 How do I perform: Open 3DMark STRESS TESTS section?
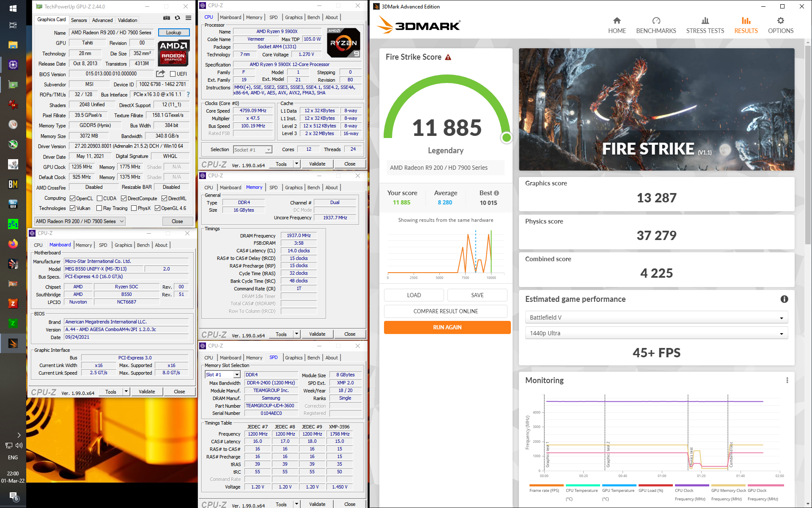[705, 25]
